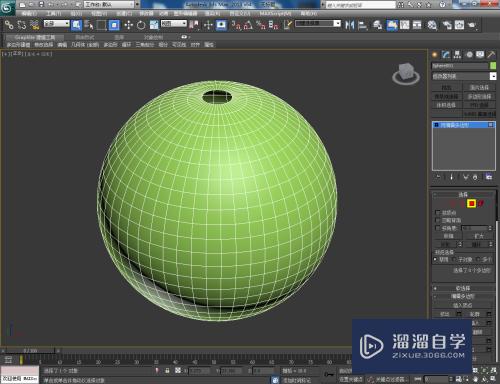Click the 扩大 selection button
The height and width of the screenshot is (384, 500).
click(479, 236)
